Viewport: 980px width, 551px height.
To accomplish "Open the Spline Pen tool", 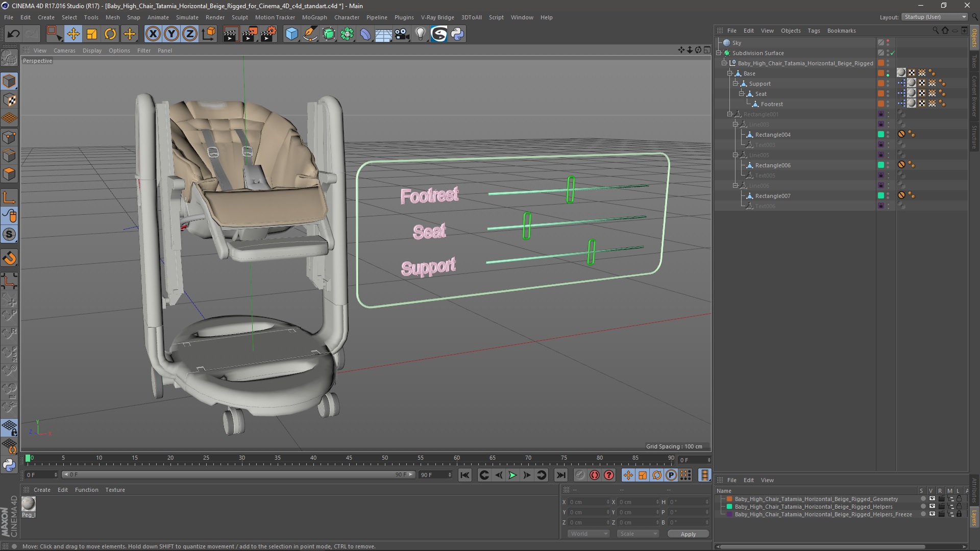I will (310, 34).
